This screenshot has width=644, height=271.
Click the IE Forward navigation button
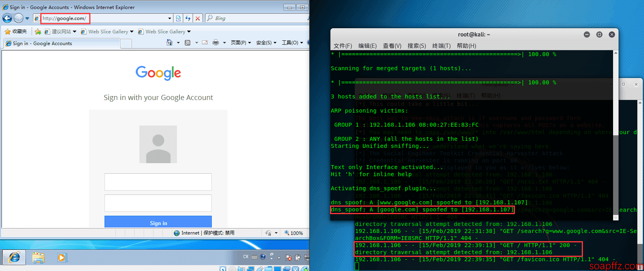[x=18, y=18]
